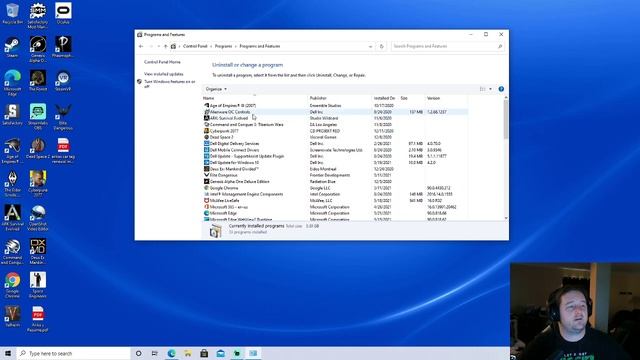Open Command and Conquer desktop shortcut
Viewport: 640px width, 360px height.
point(12,252)
